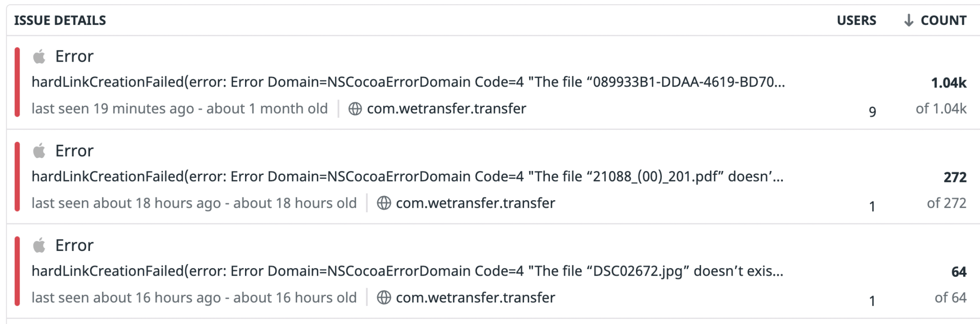Open the DSC02672.jpg error issue
980x324 pixels.
click(x=407, y=271)
